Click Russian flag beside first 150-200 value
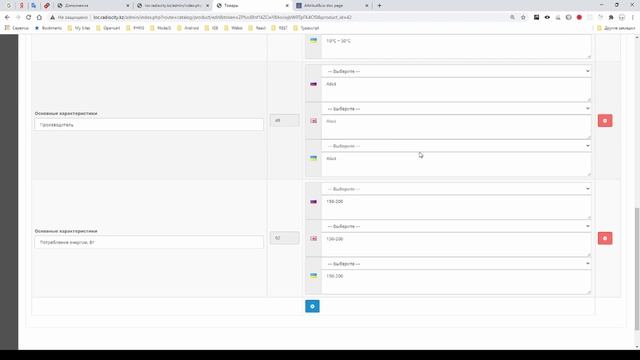 (313, 201)
